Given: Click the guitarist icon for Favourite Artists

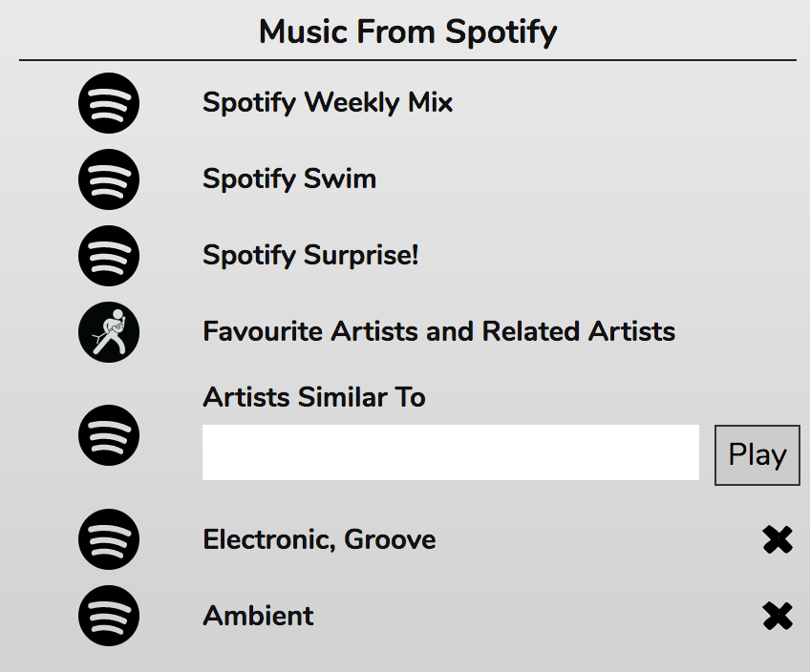Looking at the screenshot, I should pyautogui.click(x=109, y=332).
